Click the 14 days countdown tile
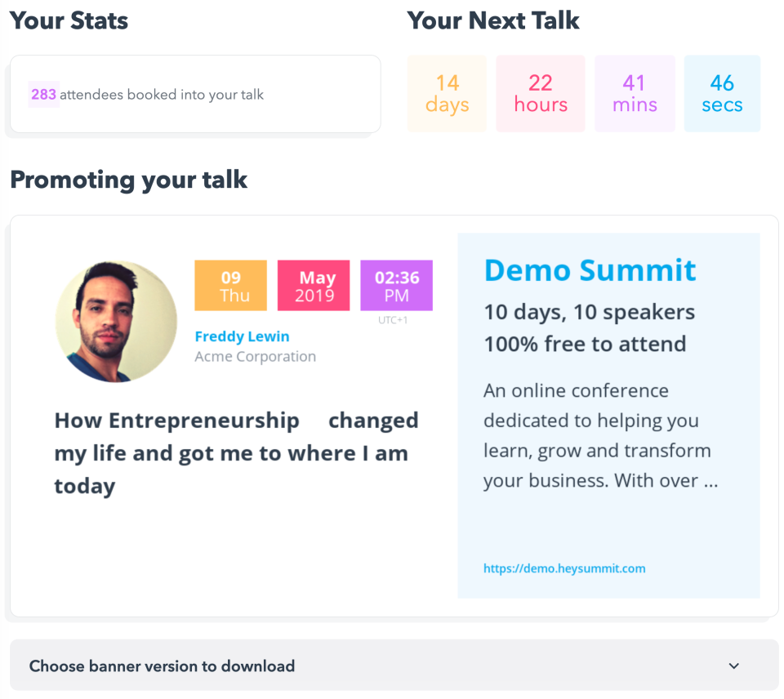 (447, 94)
